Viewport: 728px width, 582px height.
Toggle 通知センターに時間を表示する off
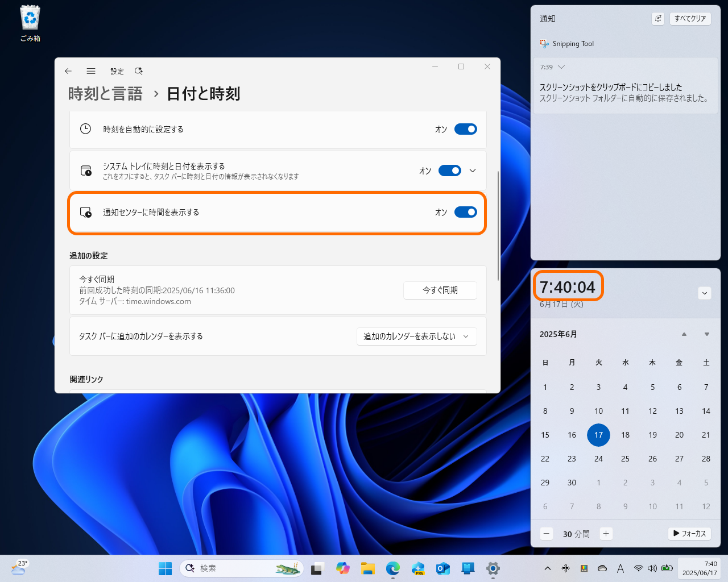tap(465, 212)
